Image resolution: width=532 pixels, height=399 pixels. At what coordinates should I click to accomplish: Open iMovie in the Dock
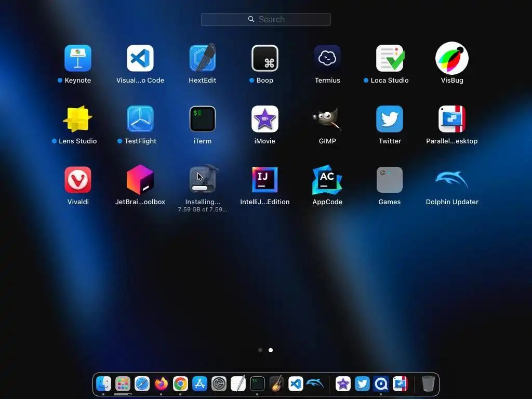coord(343,384)
